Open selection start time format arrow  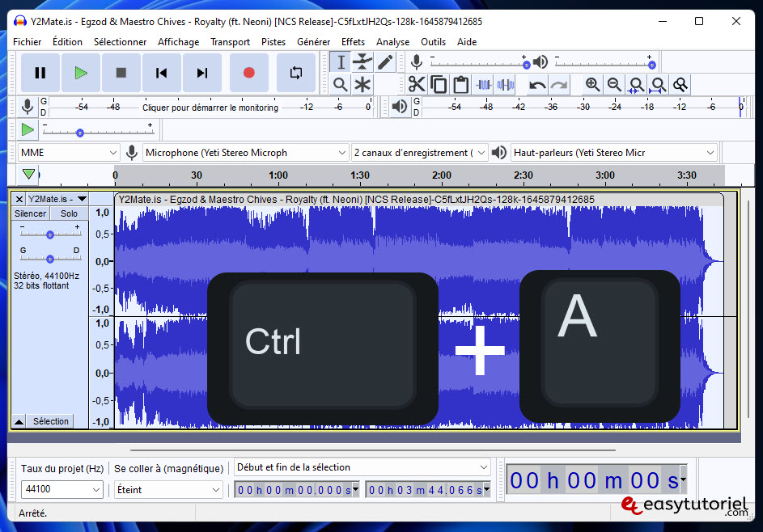click(x=356, y=488)
